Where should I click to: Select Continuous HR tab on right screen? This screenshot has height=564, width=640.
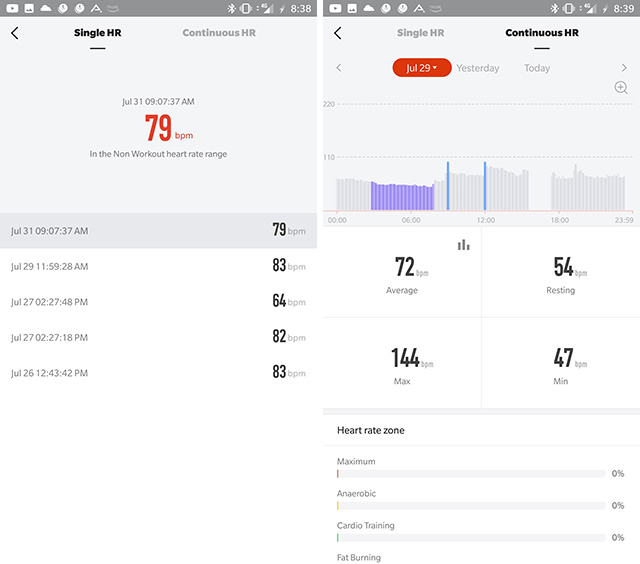[542, 33]
